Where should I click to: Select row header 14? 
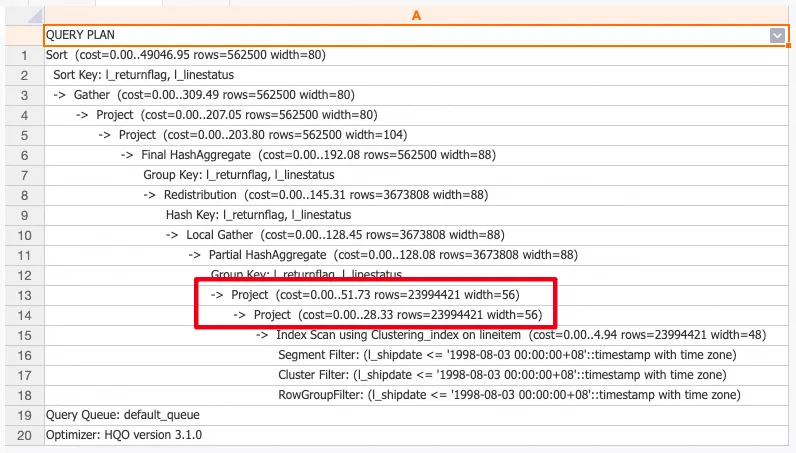(24, 315)
